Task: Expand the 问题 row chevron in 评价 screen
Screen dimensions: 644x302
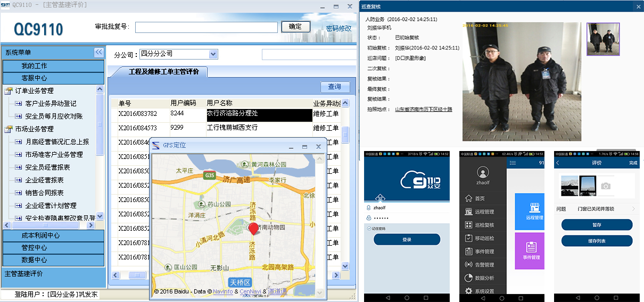Action: [633, 209]
